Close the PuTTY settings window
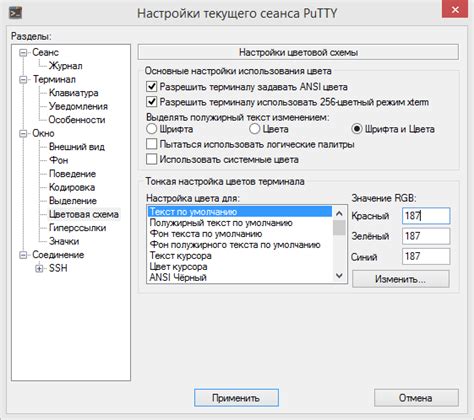Viewport: 474px width, 420px height. point(455,10)
